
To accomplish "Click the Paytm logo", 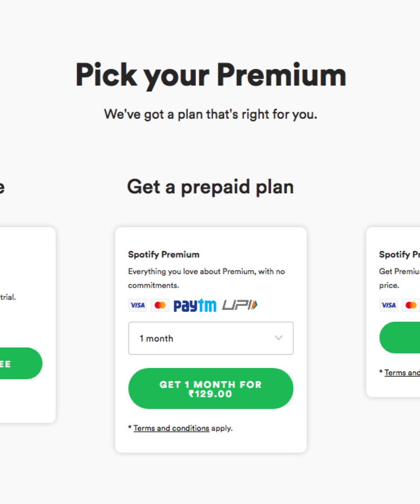I will 195,305.
